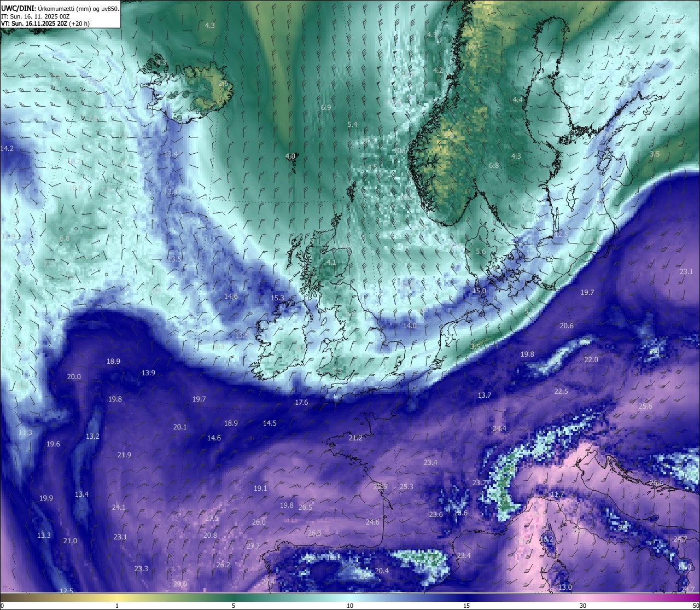Select the 20.1 value on the map

click(180, 427)
